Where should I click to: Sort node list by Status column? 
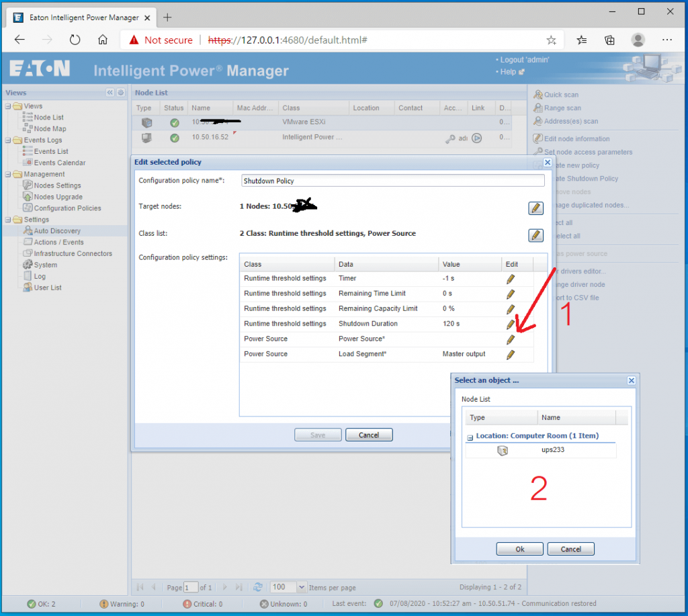[173, 108]
